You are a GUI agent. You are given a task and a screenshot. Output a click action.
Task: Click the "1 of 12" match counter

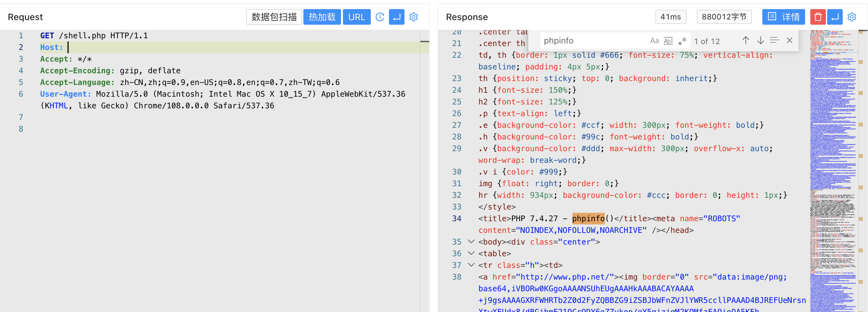(707, 41)
